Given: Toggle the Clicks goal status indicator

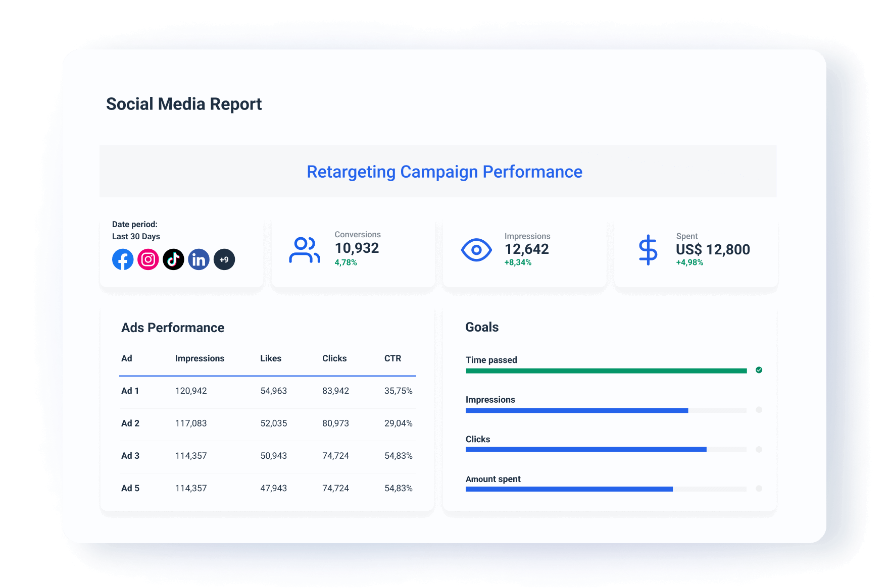Looking at the screenshot, I should [759, 449].
